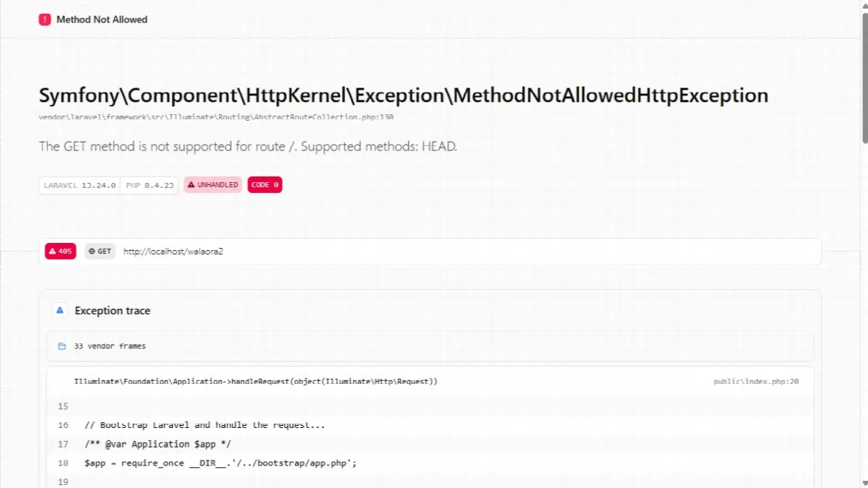This screenshot has width=868, height=488.
Task: Click the http://localhost/walaora2 URL field
Action: [x=430, y=252]
